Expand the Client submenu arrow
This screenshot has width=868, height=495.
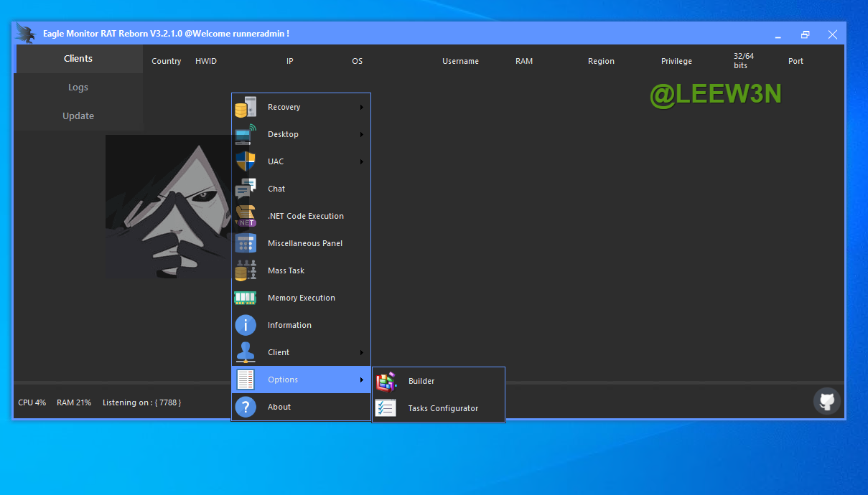click(x=362, y=353)
